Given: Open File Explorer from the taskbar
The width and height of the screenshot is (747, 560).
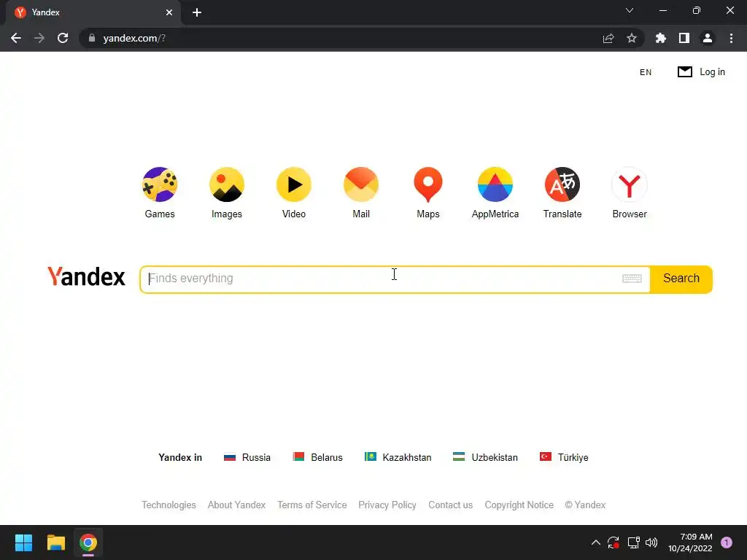Looking at the screenshot, I should click(55, 542).
